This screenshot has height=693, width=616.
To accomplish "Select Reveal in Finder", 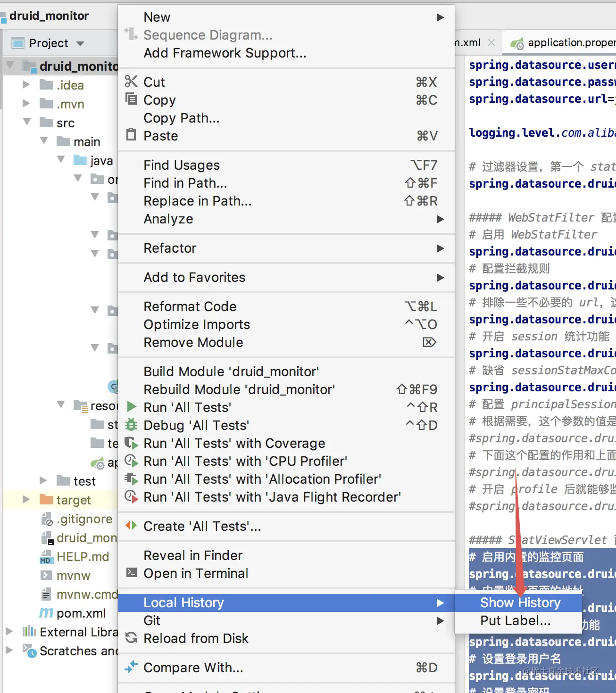I will tap(286, 555).
